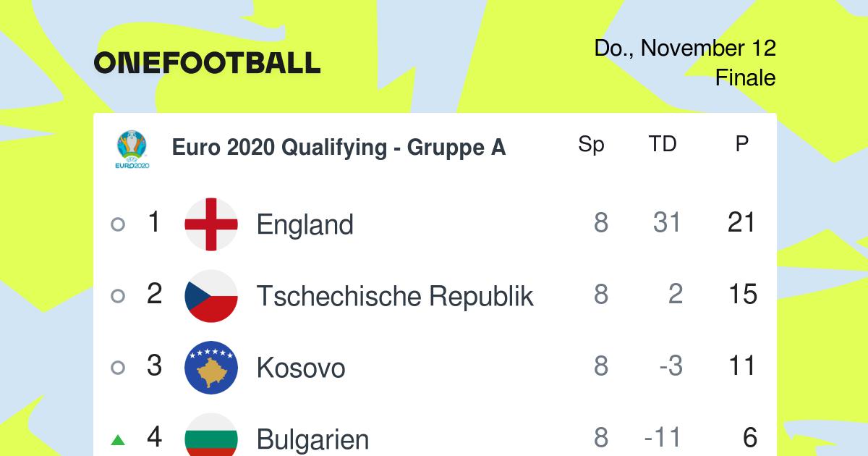Click the Do., November 12 date text
This screenshot has height=456, width=868.
[685, 48]
